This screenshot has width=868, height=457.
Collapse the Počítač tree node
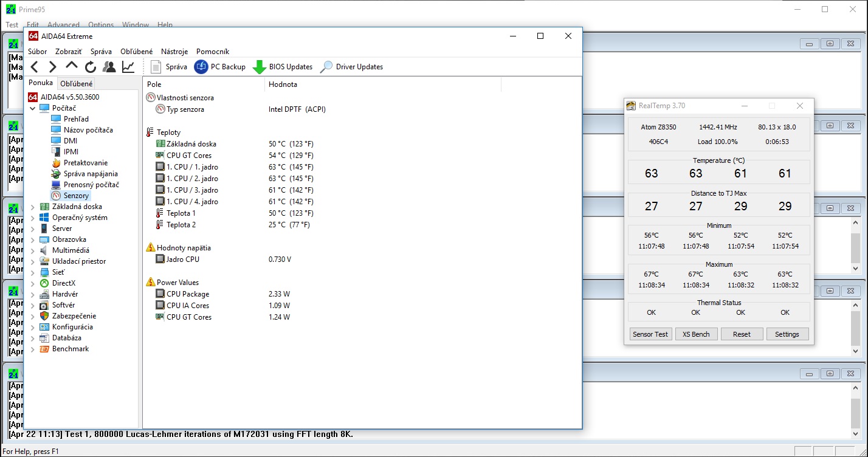click(33, 108)
